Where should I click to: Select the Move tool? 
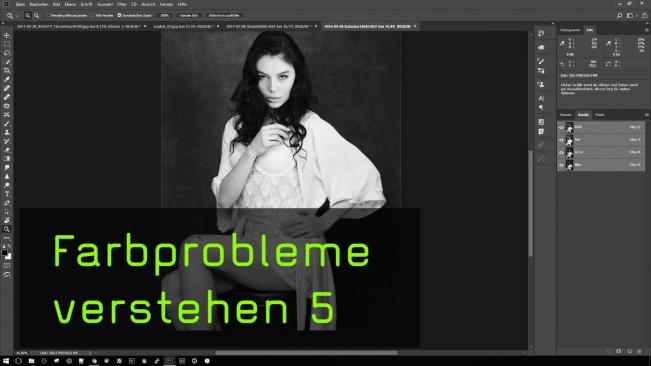tap(7, 35)
